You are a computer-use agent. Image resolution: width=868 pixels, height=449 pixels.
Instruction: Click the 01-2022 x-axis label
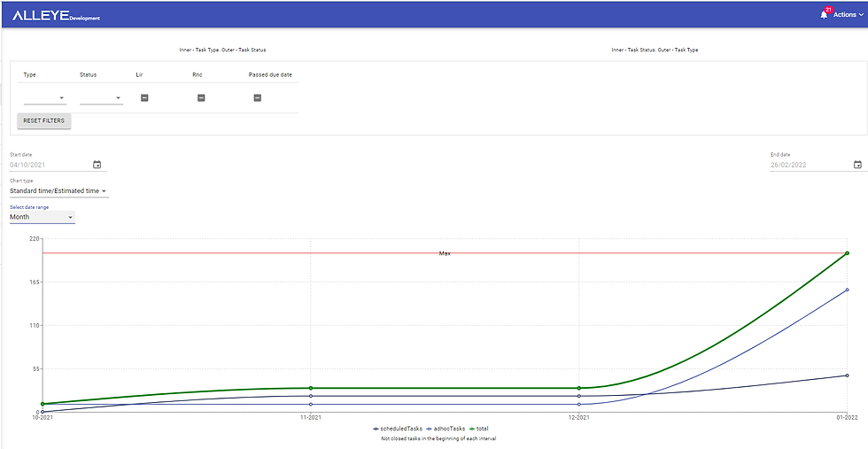847,418
